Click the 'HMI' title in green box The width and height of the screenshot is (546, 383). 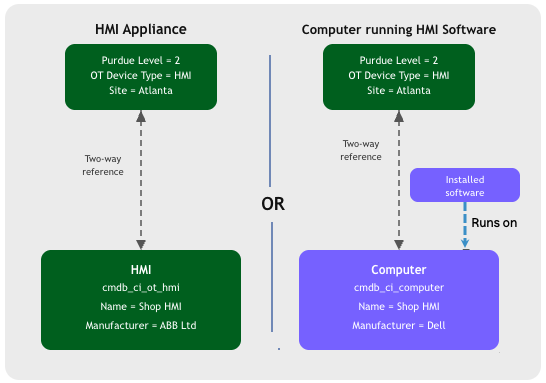[x=141, y=270]
